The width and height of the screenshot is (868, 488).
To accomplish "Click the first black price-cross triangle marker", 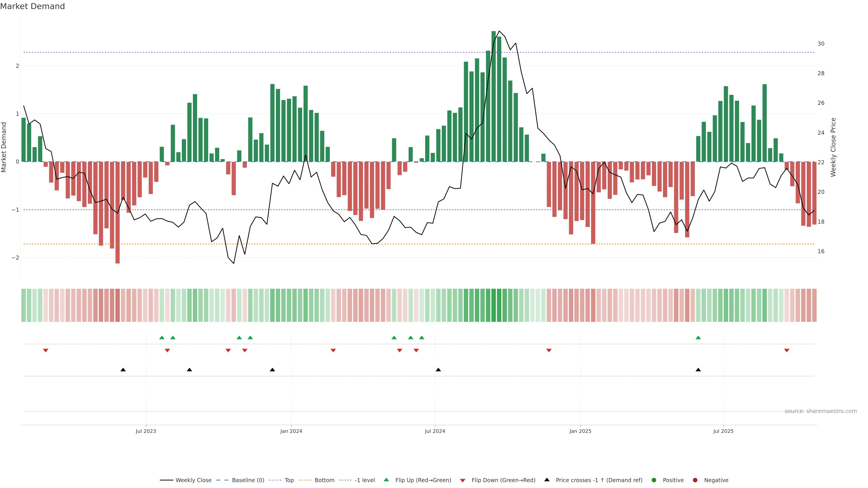I will [123, 369].
